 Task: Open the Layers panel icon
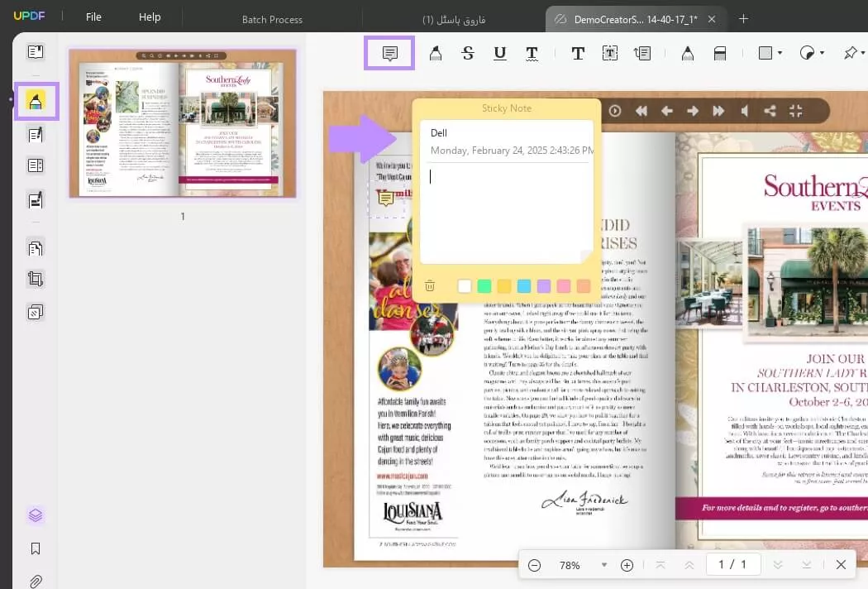point(36,515)
